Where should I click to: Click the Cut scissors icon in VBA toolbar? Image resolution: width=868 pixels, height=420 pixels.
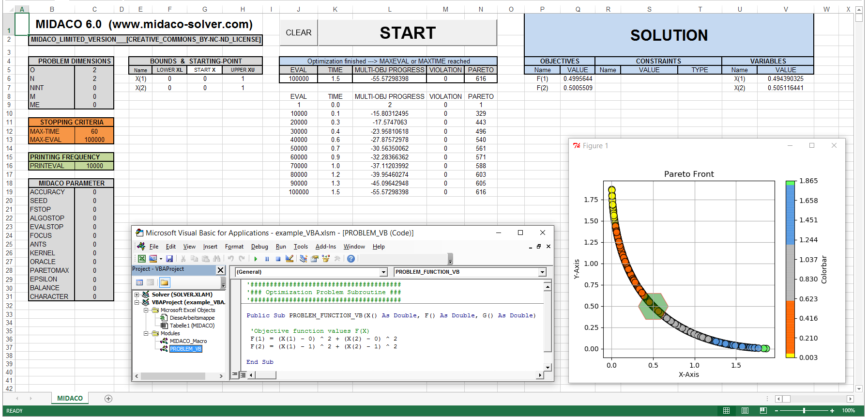point(183,259)
